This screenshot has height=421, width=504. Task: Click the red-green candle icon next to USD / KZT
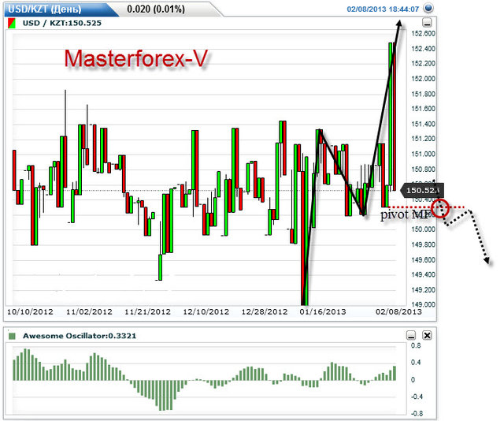coord(10,24)
